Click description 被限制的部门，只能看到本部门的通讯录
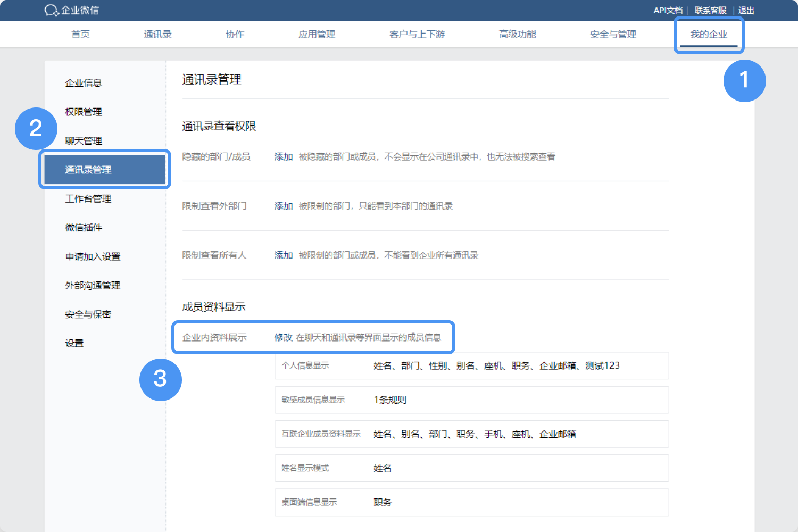 click(376, 206)
